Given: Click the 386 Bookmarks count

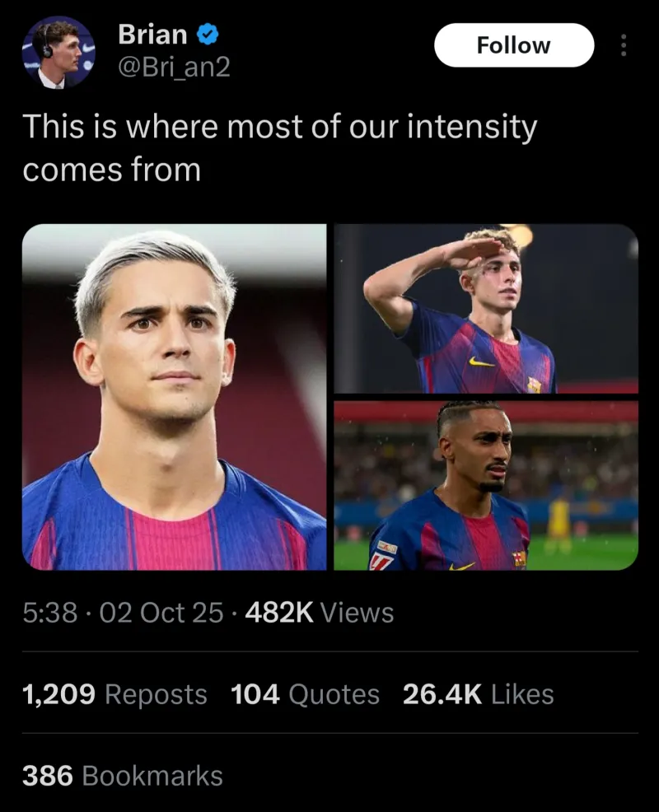Looking at the screenshot, I should 122,776.
